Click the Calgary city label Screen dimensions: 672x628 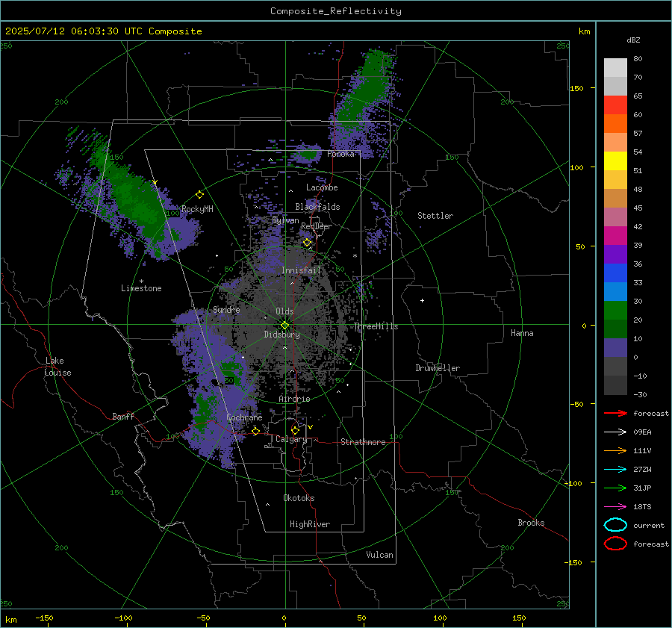[x=291, y=439]
